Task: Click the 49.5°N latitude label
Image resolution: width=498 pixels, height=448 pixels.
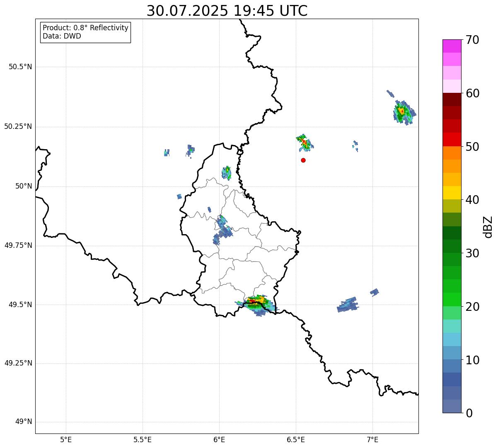Action: [20, 305]
